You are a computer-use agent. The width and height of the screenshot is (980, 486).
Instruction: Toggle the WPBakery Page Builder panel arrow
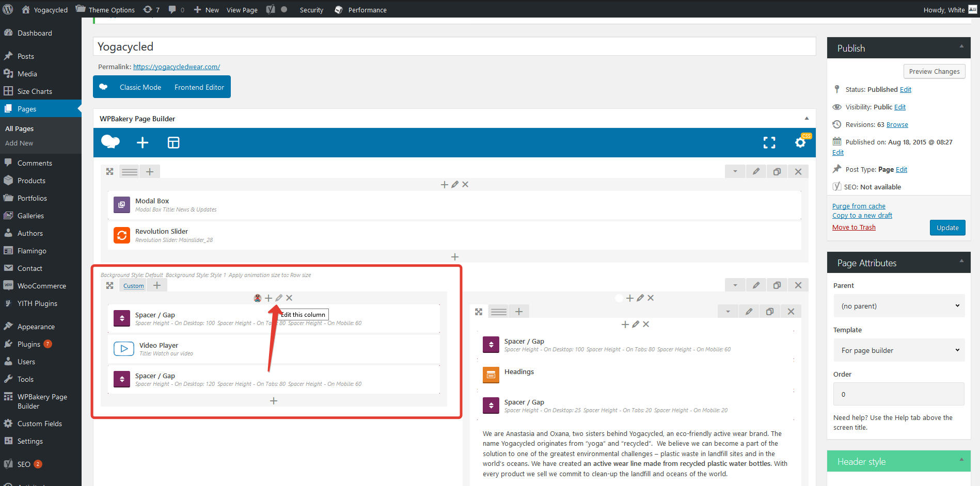pyautogui.click(x=807, y=119)
